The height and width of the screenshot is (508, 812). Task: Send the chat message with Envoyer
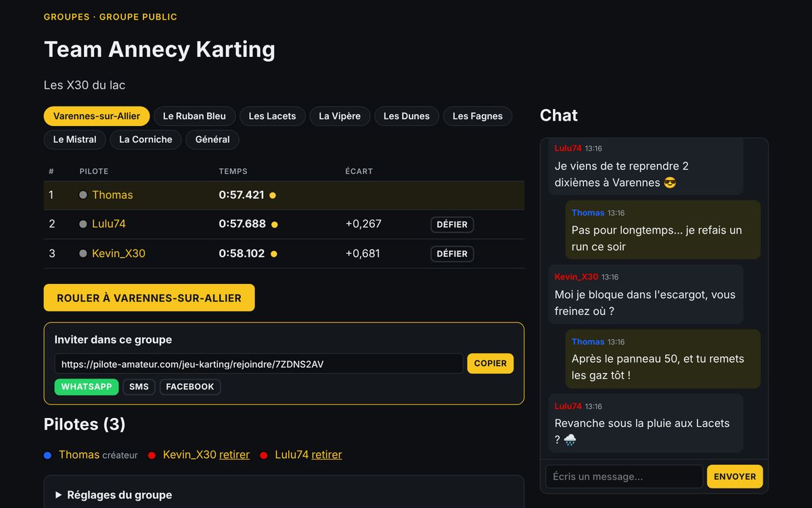click(735, 476)
